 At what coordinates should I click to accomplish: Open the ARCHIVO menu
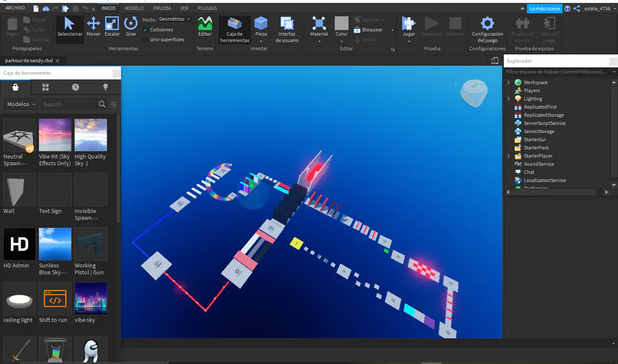[x=15, y=8]
